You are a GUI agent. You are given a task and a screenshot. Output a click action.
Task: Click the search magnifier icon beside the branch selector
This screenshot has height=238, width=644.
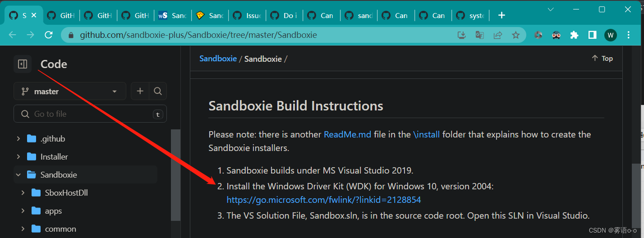click(x=157, y=91)
